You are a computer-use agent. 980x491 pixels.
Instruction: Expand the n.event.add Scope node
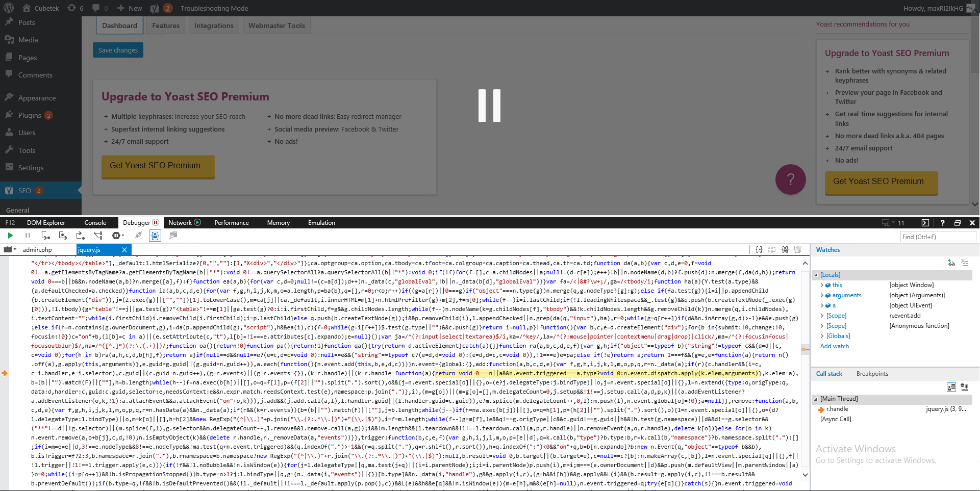pos(822,316)
